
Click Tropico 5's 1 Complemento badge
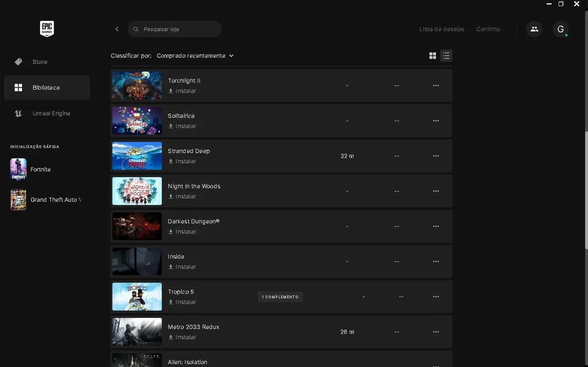pos(280,297)
